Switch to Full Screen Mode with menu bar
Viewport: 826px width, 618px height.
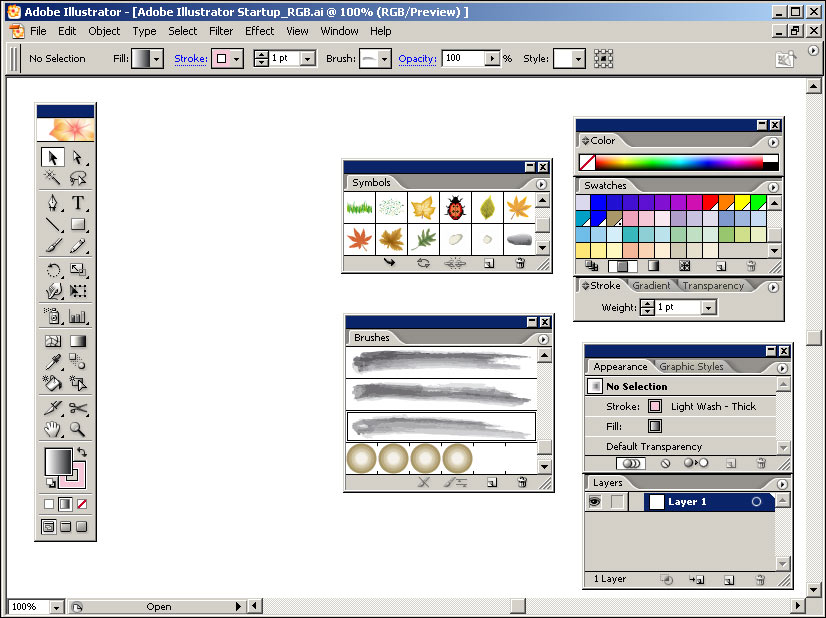point(65,526)
